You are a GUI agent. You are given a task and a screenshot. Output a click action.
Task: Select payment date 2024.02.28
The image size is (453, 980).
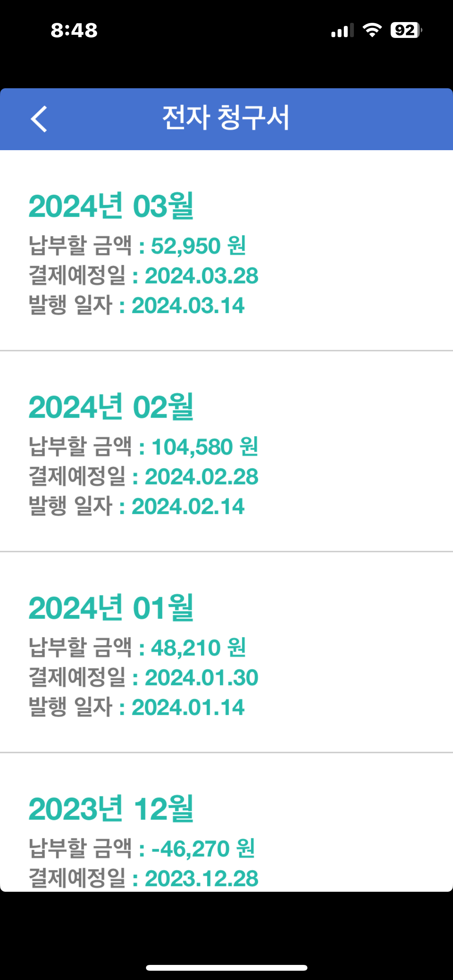point(201,476)
